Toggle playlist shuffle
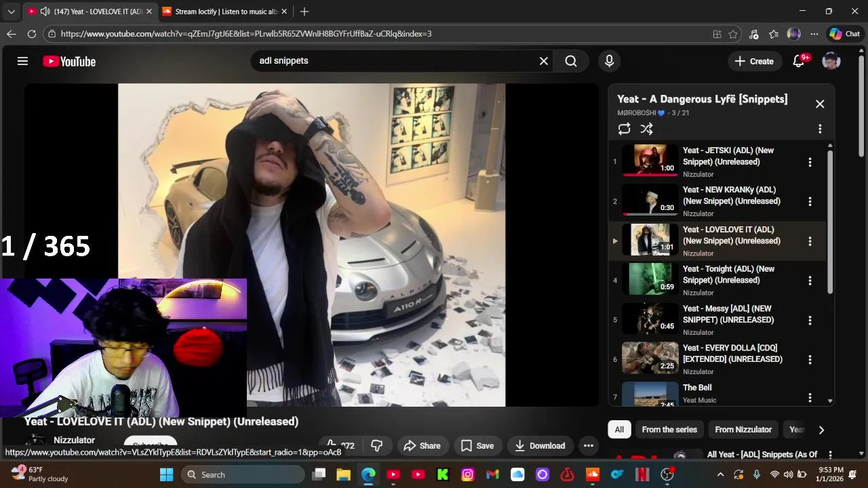Image resolution: width=868 pixels, height=488 pixels. (x=647, y=129)
